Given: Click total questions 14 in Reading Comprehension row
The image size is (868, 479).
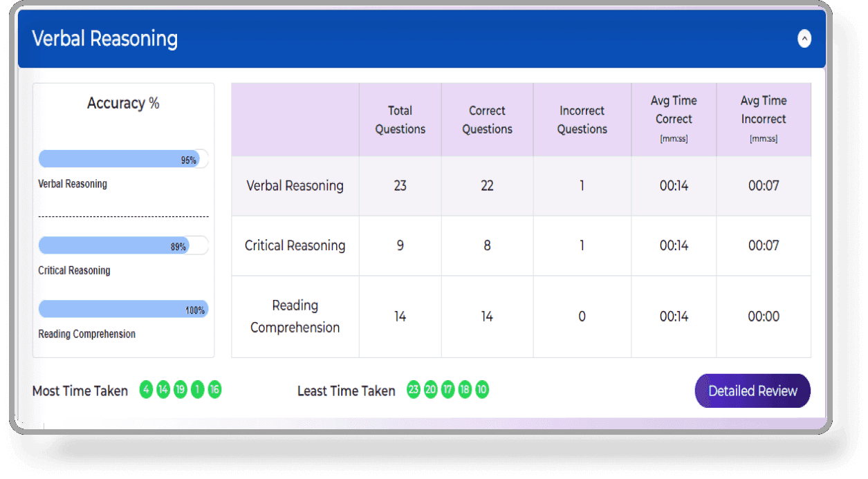Looking at the screenshot, I should point(400,317).
